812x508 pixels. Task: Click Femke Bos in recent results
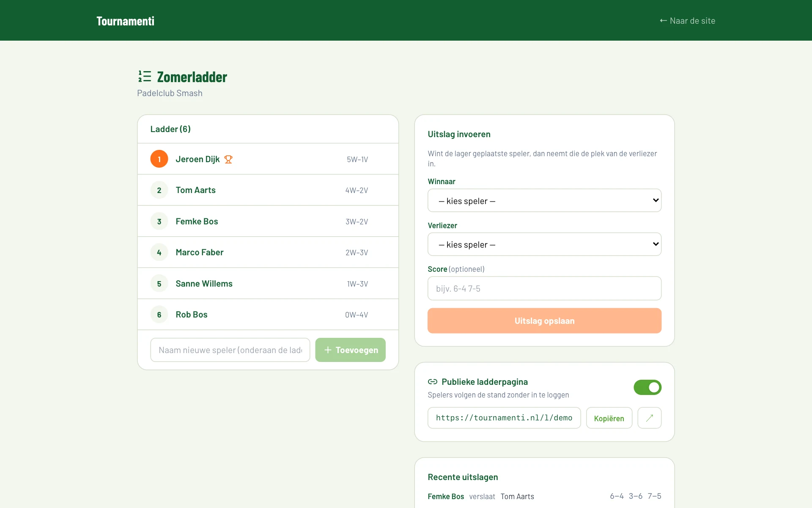[446, 496]
